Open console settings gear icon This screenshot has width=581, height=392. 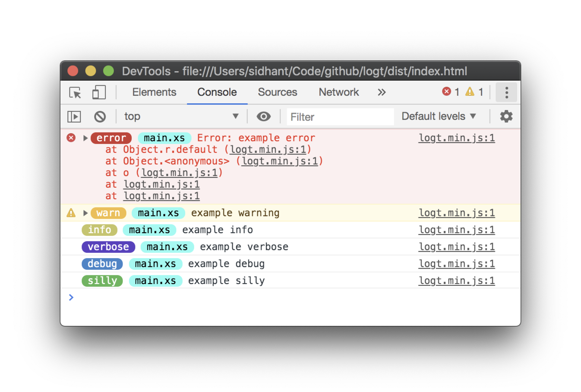[506, 116]
